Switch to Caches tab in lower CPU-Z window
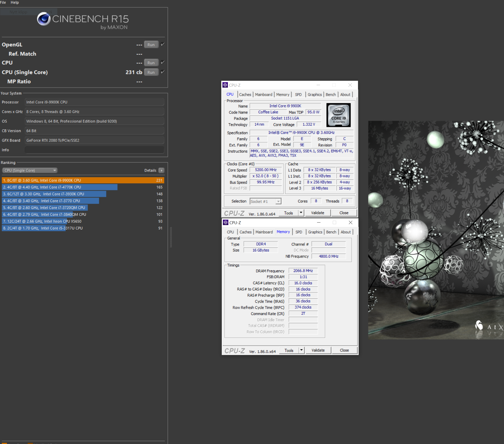Screen dimensions: 504x444 (246, 232)
